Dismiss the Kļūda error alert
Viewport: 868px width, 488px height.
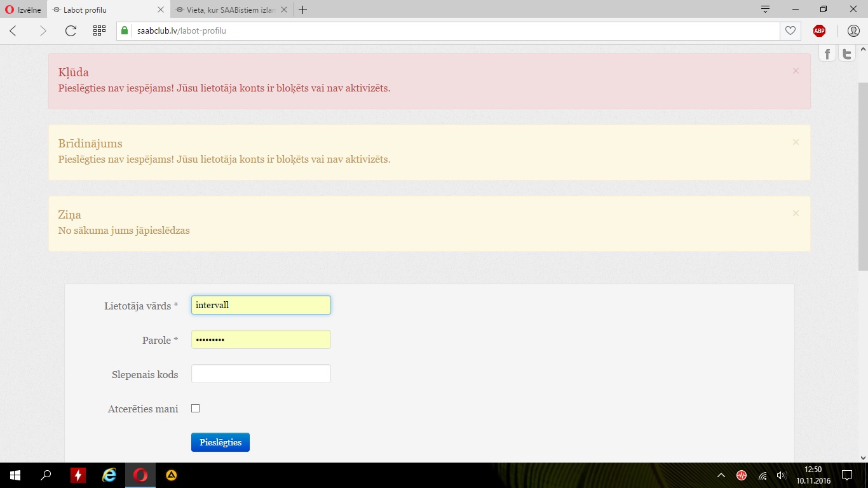click(x=796, y=71)
